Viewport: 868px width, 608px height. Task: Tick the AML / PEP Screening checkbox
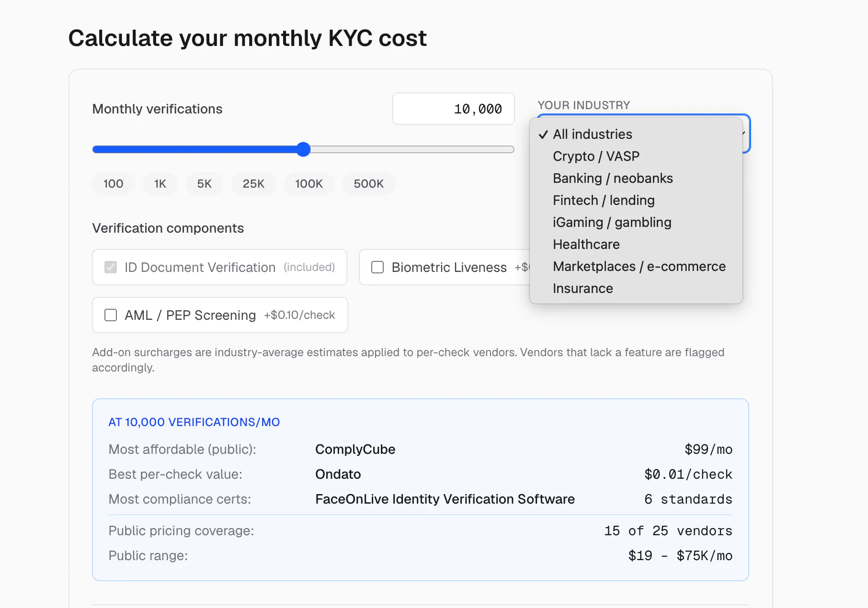click(111, 315)
